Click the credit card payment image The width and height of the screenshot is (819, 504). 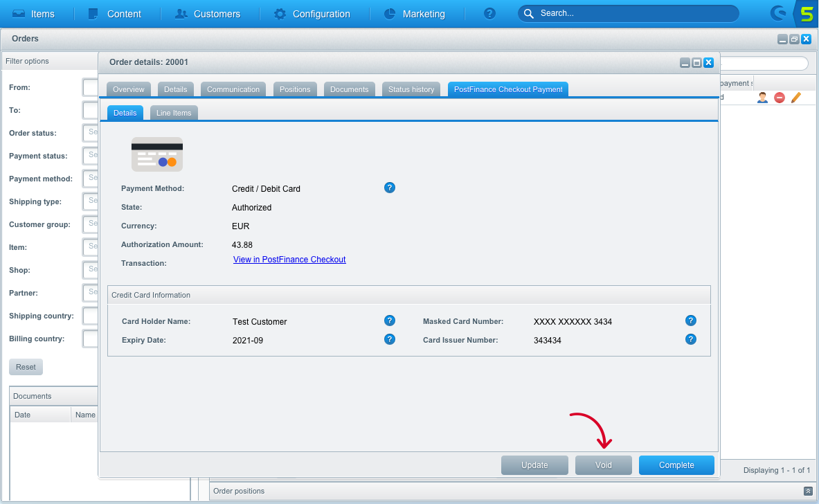(156, 154)
